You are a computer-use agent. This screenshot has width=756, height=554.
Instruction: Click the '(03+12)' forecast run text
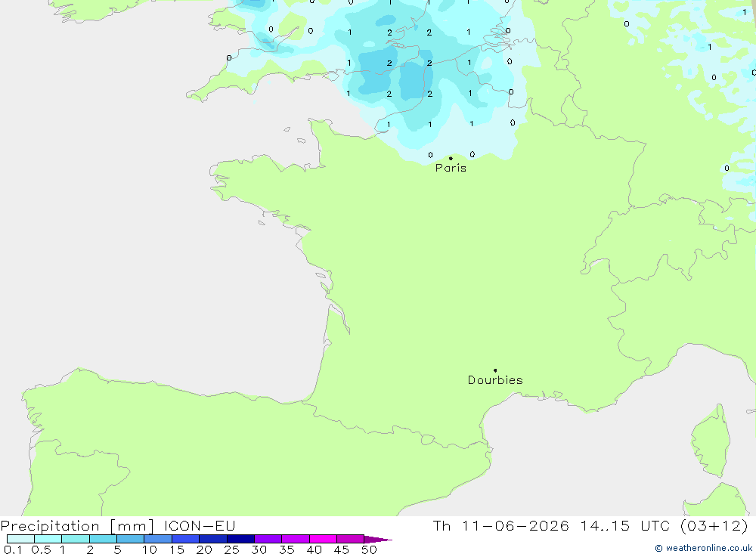tap(714, 525)
